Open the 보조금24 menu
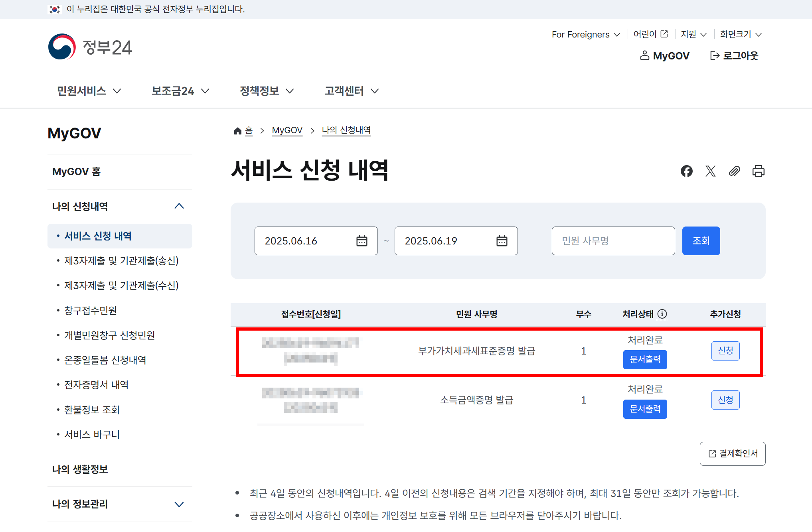Image resolution: width=812 pixels, height=532 pixels. (x=180, y=91)
